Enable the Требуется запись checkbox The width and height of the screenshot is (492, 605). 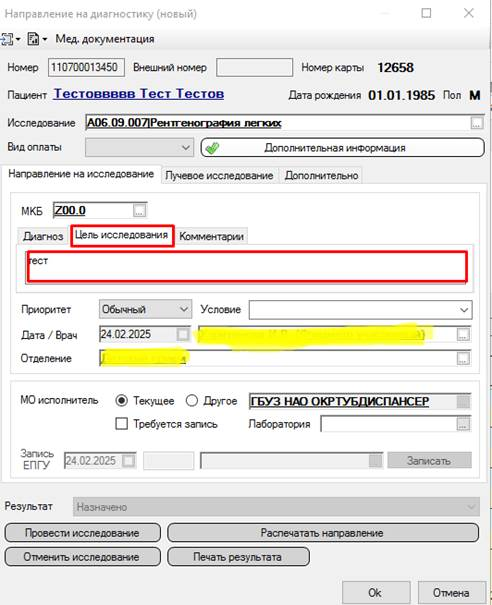tap(122, 424)
